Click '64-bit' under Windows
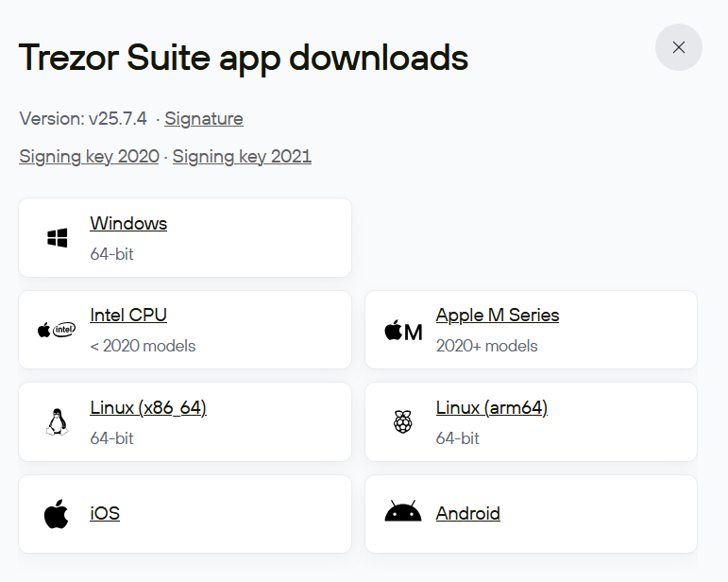Viewport: 728px width, 582px height. coord(112,254)
